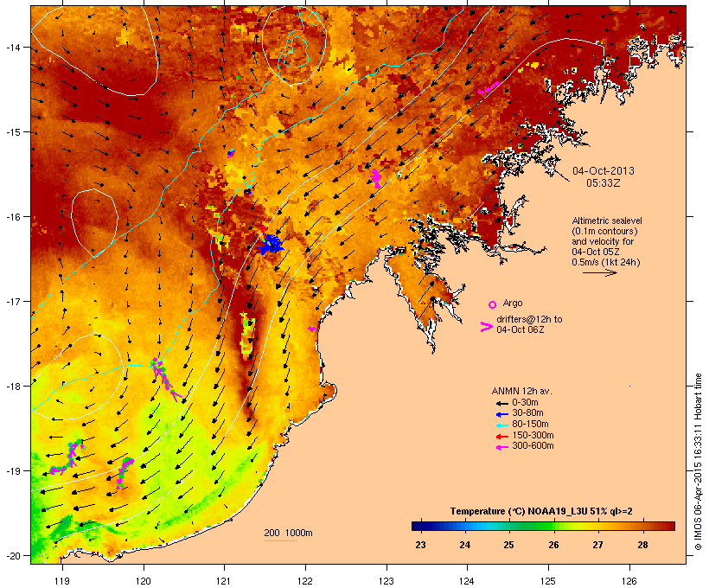Click the '(0.1m contours)' text

click(604, 231)
